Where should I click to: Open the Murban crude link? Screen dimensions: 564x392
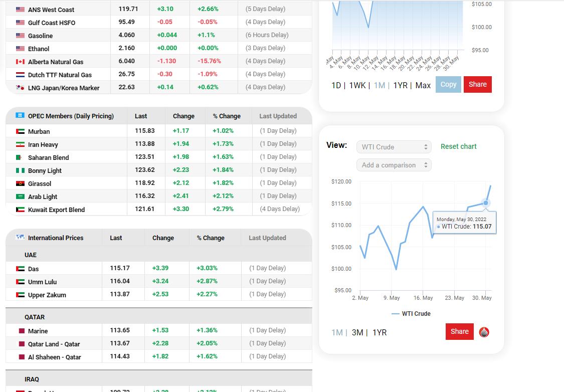(x=39, y=132)
